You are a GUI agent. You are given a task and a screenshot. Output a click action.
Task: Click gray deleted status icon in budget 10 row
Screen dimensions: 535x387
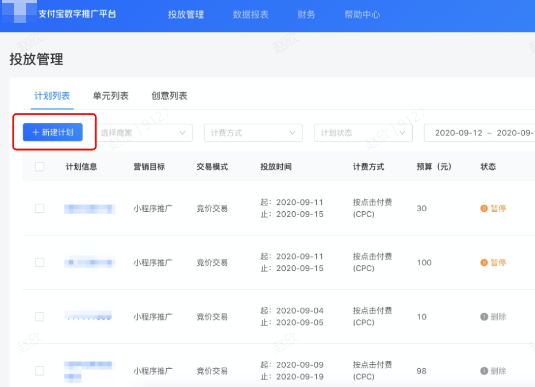pyautogui.click(x=484, y=317)
